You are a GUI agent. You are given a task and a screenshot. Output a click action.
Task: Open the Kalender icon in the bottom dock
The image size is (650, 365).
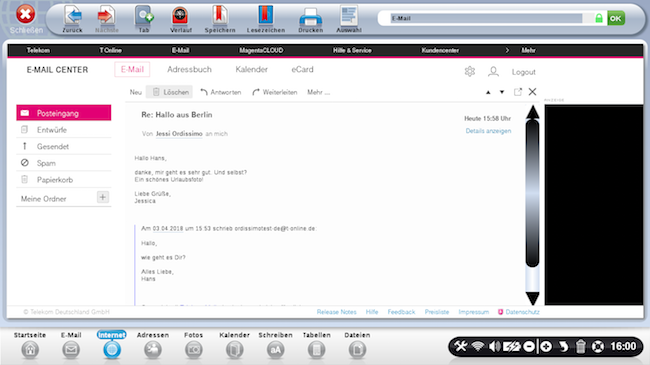click(x=235, y=350)
